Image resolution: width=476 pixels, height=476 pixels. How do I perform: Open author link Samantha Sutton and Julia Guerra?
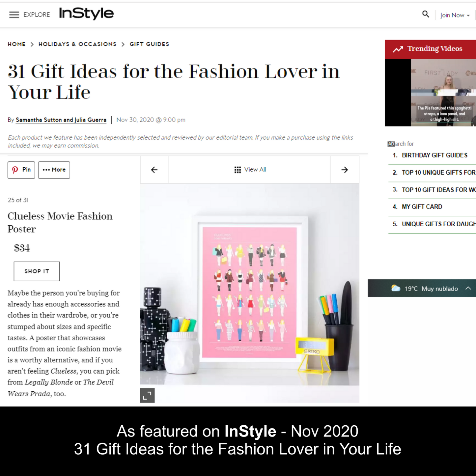tap(61, 120)
